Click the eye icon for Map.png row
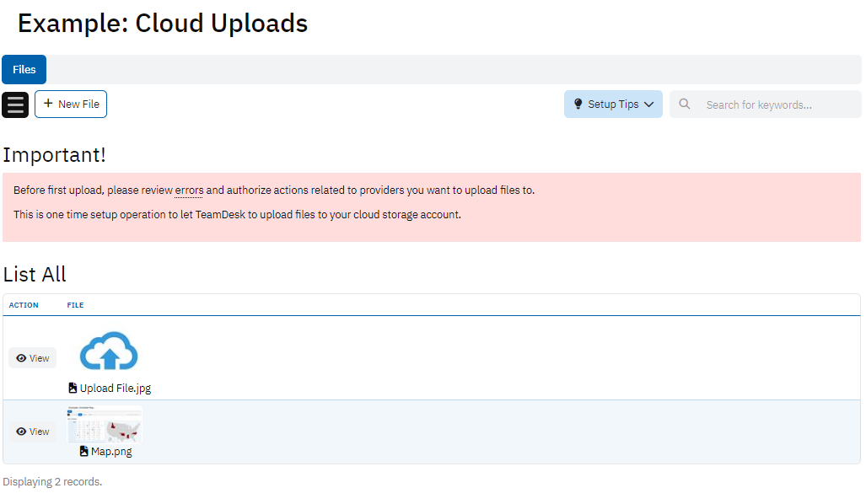The width and height of the screenshot is (866, 504). click(x=22, y=432)
